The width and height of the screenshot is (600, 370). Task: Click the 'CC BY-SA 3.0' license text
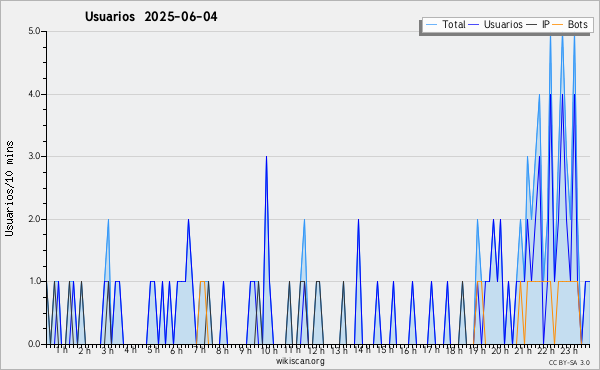pos(569,362)
